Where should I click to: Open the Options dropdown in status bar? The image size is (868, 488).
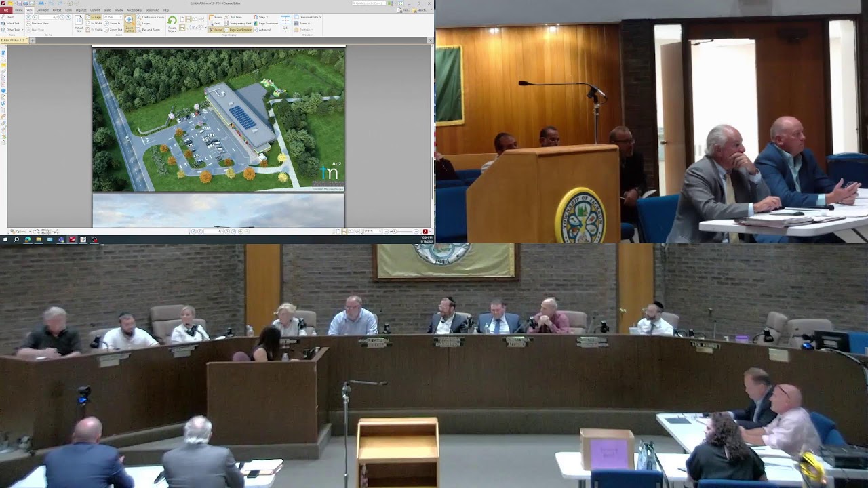coord(20,231)
